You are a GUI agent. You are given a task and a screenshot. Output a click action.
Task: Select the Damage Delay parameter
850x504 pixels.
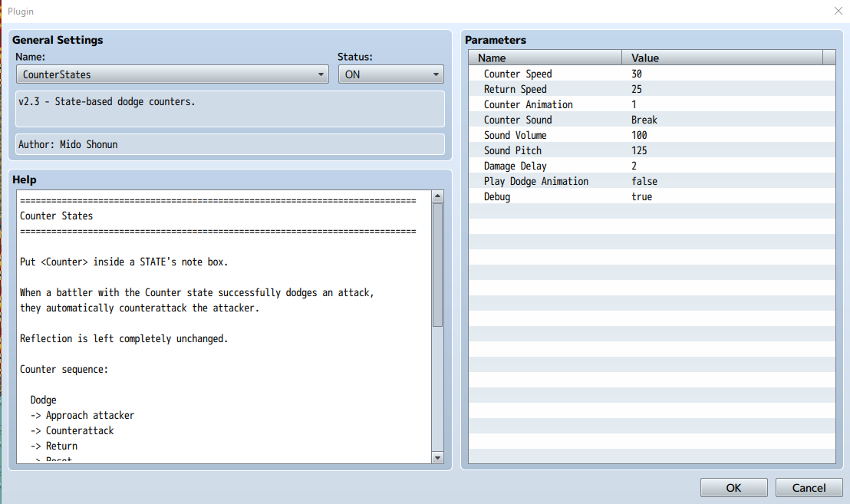tap(651, 166)
